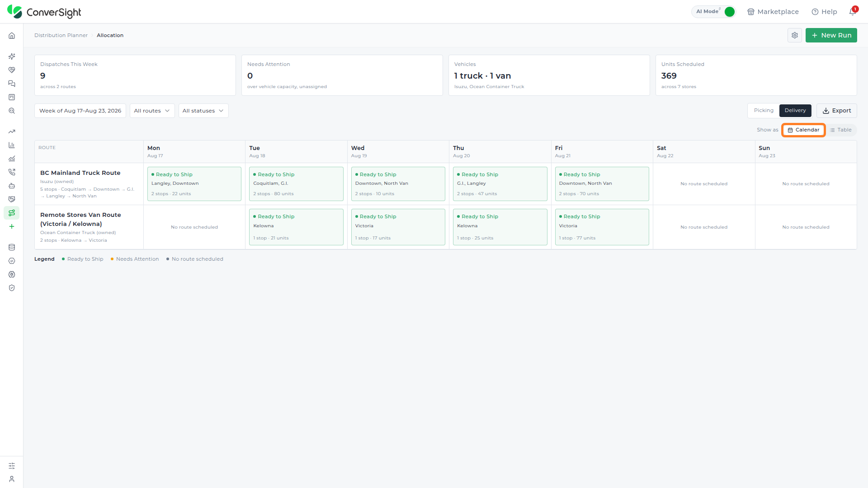Open the phone outgoing call icon in sidebar
Viewport: 868px width, 488px height.
[12, 172]
